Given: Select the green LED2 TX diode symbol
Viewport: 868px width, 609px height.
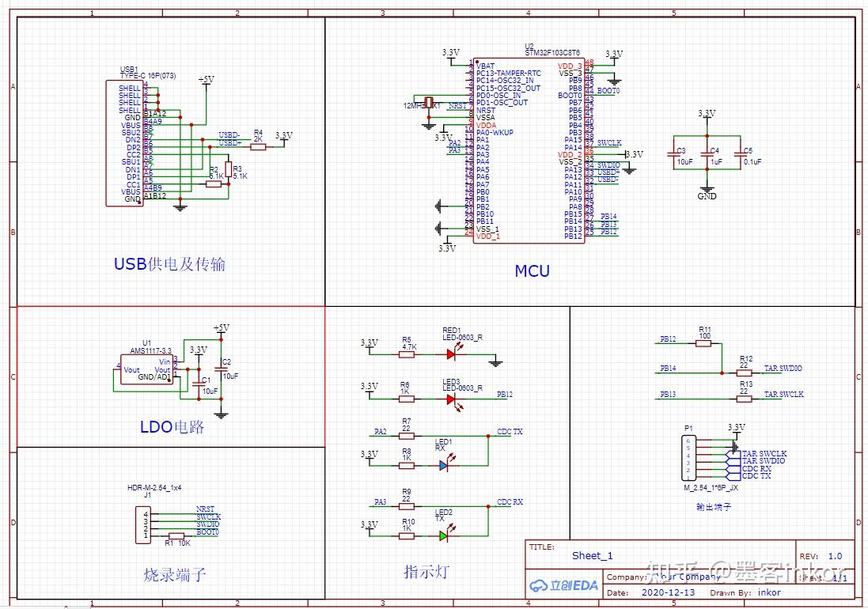Looking at the screenshot, I should pyautogui.click(x=443, y=536).
